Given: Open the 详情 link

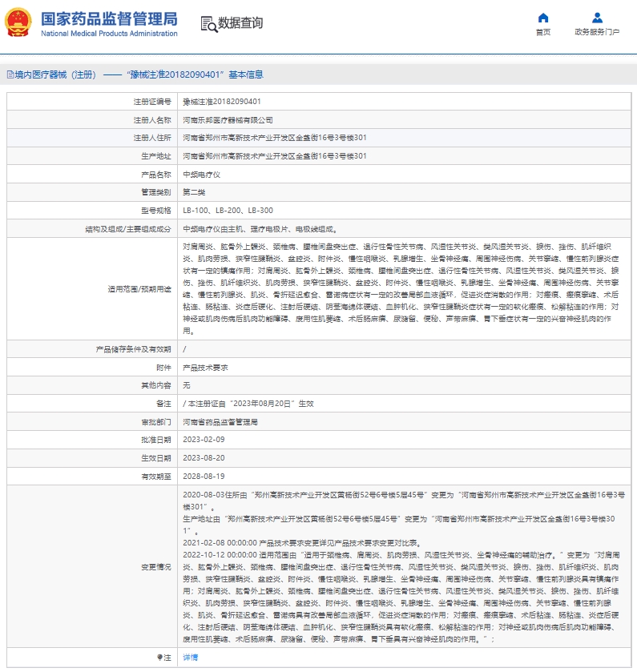Looking at the screenshot, I should [x=191, y=657].
